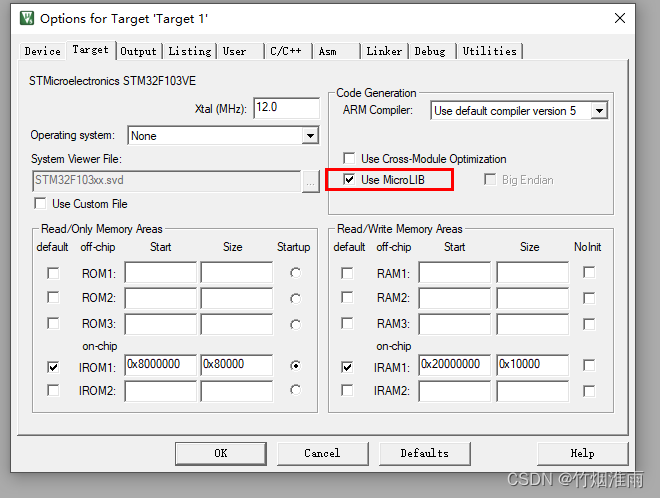Click the ROM2 Start address field
The width and height of the screenshot is (660, 498).
point(160,298)
